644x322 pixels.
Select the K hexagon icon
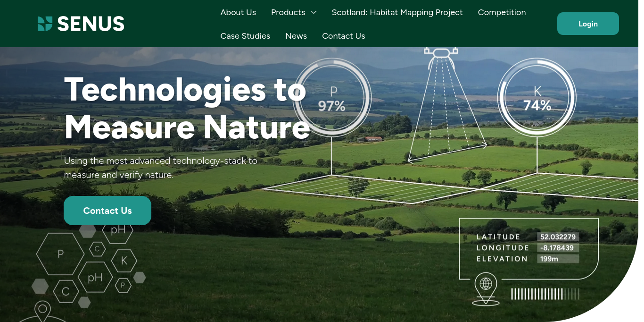pyautogui.click(x=124, y=261)
